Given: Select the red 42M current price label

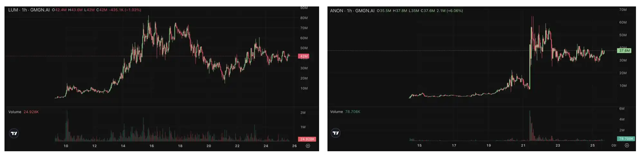Looking at the screenshot, I should [304, 56].
